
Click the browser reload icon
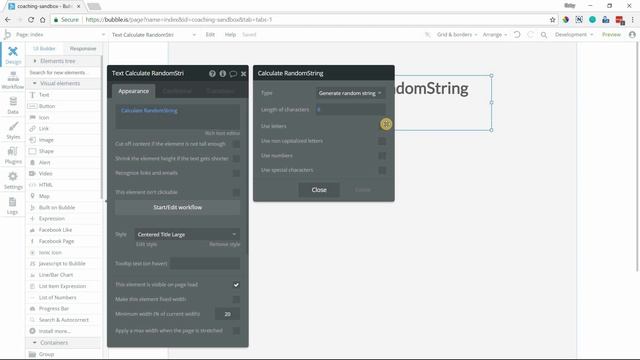[x=31, y=20]
